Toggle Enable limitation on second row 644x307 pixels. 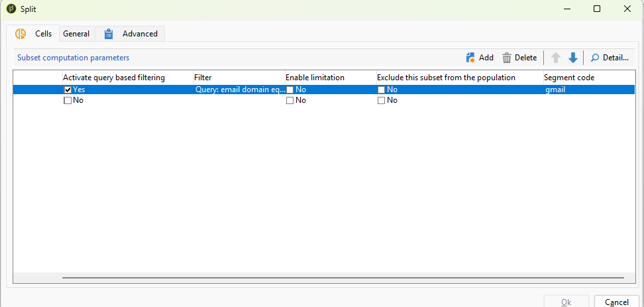click(x=290, y=100)
